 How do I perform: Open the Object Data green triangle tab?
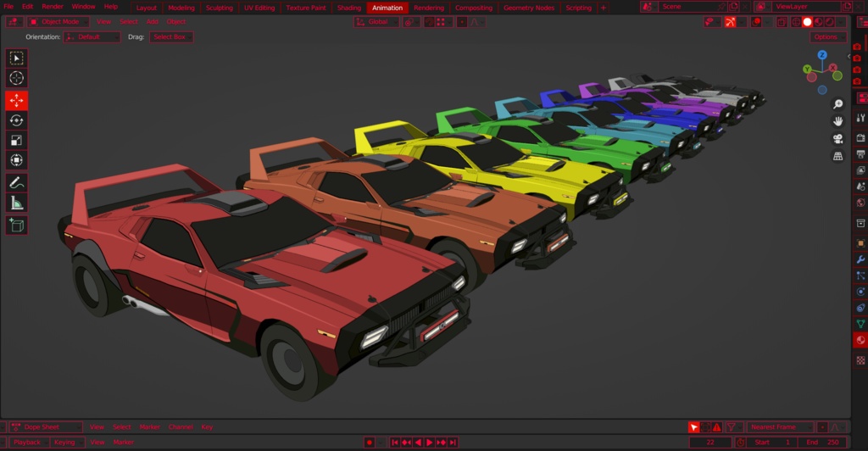(860, 325)
